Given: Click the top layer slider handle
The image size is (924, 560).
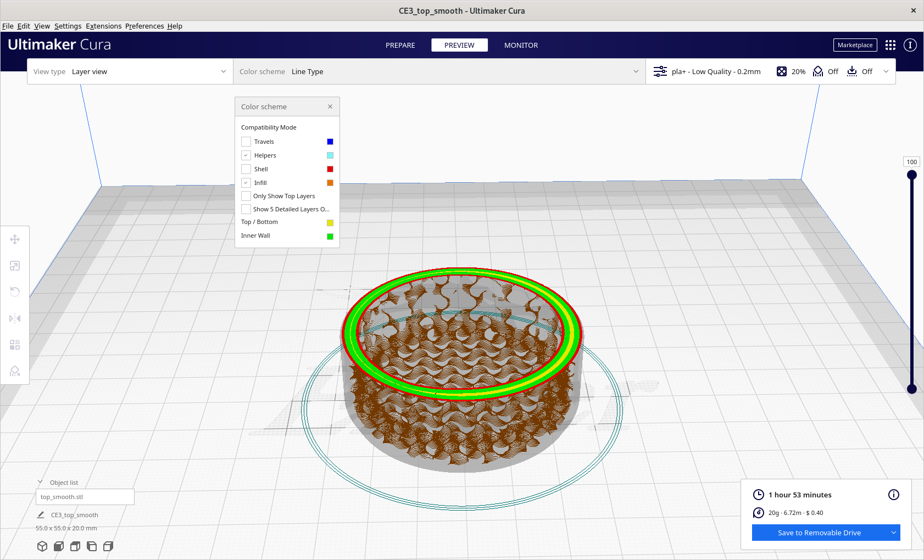Looking at the screenshot, I should (x=912, y=175).
